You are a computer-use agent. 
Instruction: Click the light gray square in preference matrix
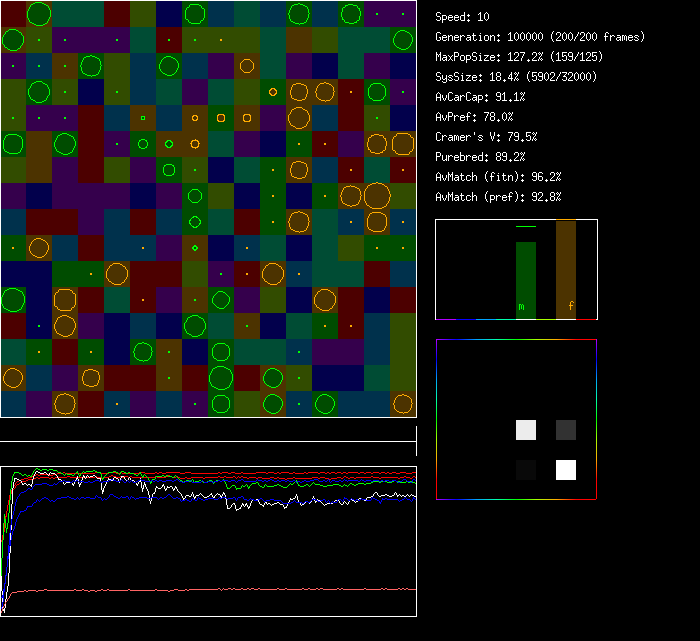pos(526,430)
